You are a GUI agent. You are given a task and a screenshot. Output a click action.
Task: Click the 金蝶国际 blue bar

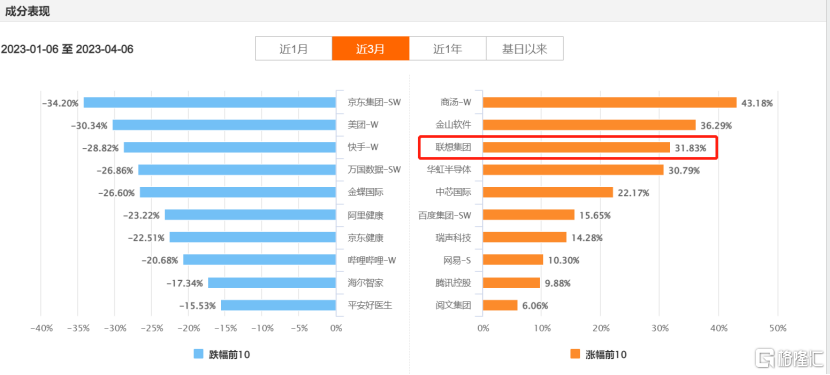point(238,192)
